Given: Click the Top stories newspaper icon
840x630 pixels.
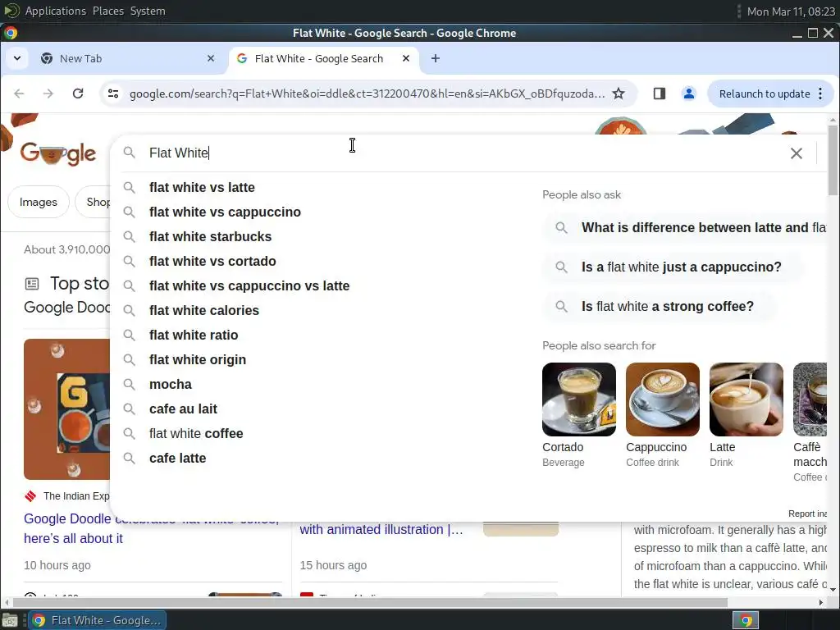Looking at the screenshot, I should click(32, 283).
